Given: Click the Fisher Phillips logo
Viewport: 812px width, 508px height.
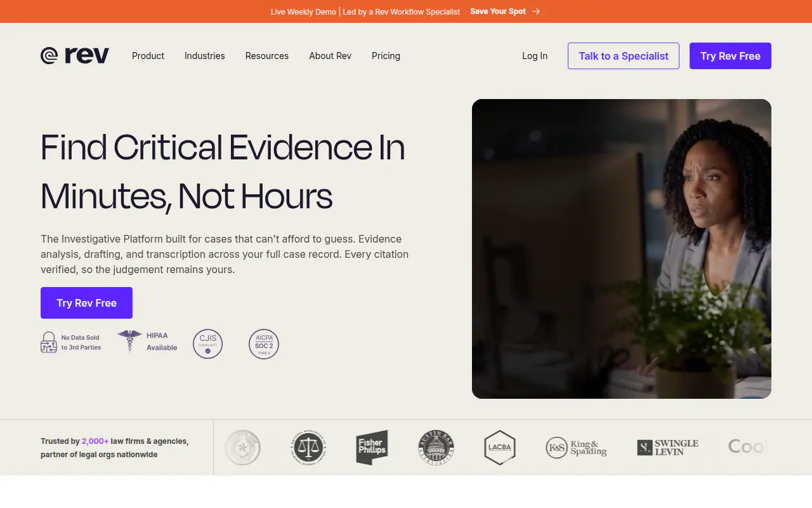Looking at the screenshot, I should point(372,448).
